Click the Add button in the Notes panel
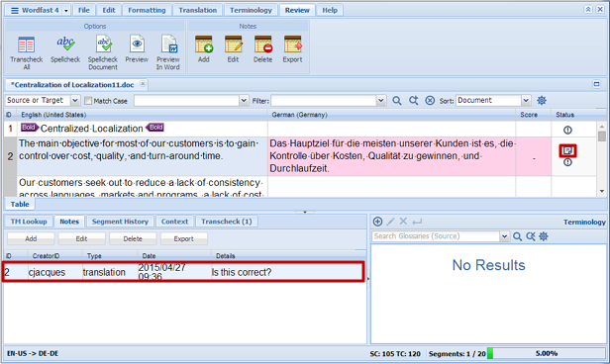This screenshot has width=610, height=364. 31,238
